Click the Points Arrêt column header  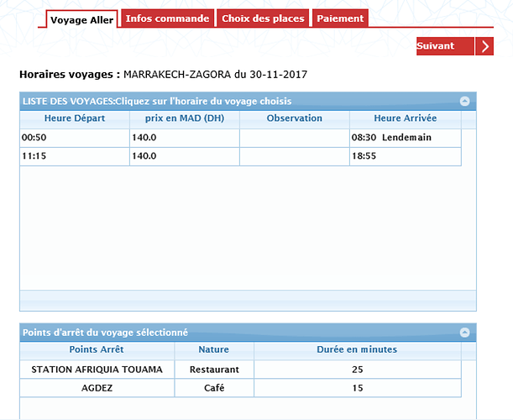pos(97,350)
